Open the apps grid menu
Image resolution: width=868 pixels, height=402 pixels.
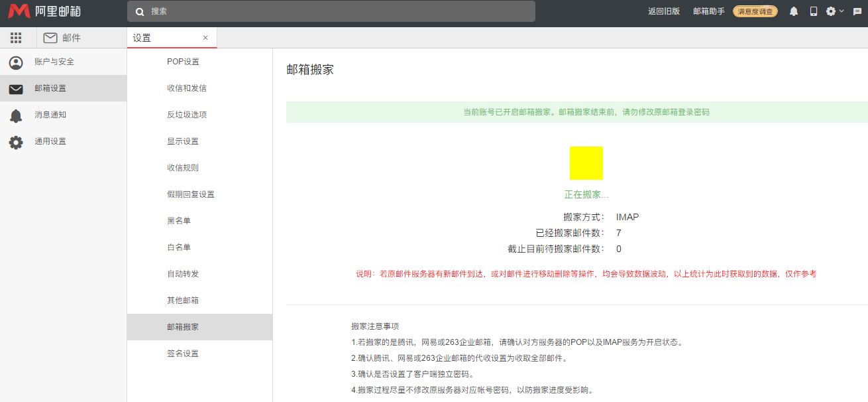16,38
